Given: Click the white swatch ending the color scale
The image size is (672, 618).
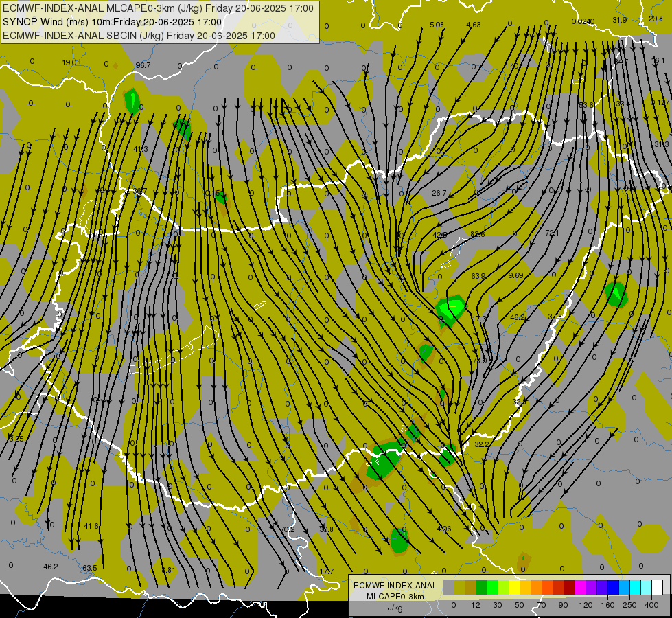Looking at the screenshot, I should click(657, 587).
